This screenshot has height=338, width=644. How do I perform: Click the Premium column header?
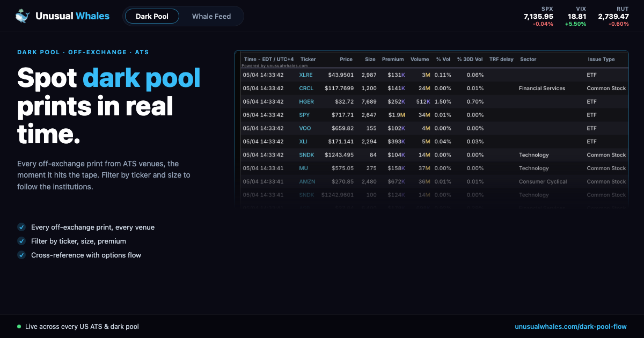(x=393, y=59)
